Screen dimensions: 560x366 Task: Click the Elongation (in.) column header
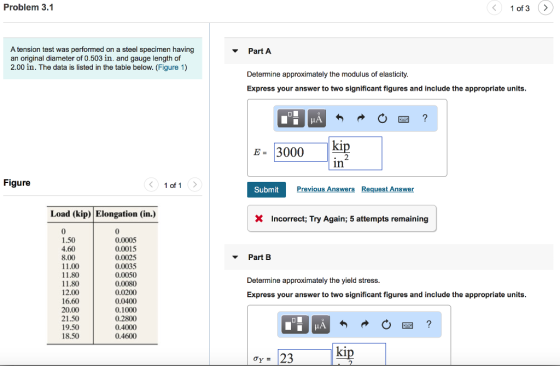point(126,214)
